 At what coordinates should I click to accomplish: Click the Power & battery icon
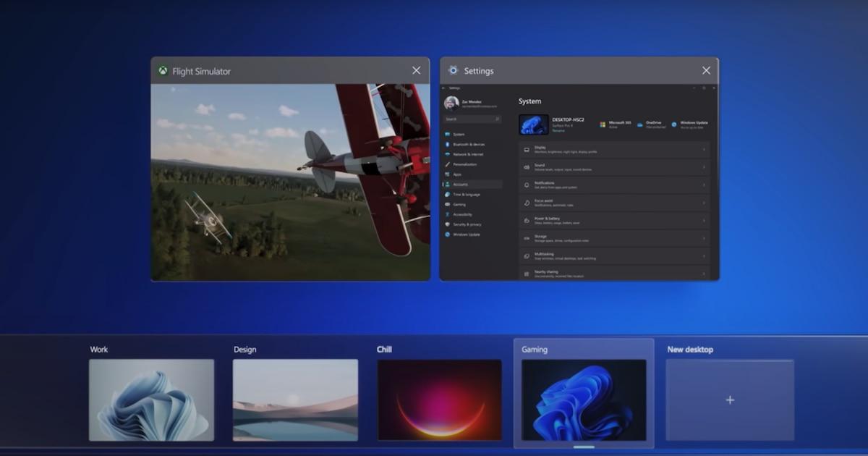pos(525,219)
